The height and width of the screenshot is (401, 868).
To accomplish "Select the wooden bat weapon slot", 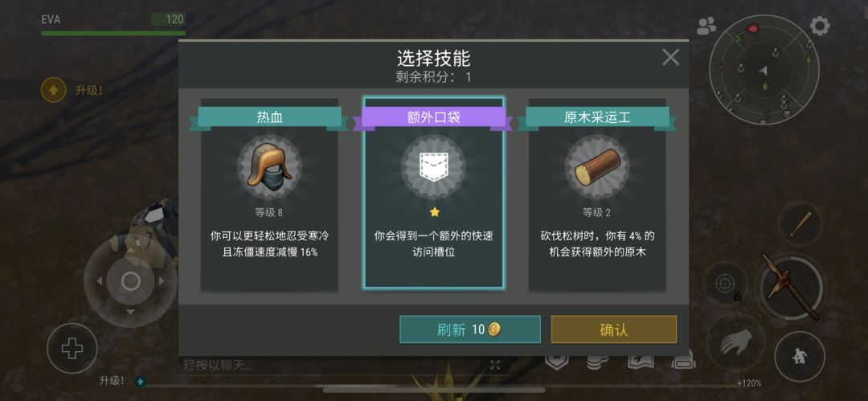I will coord(800,223).
